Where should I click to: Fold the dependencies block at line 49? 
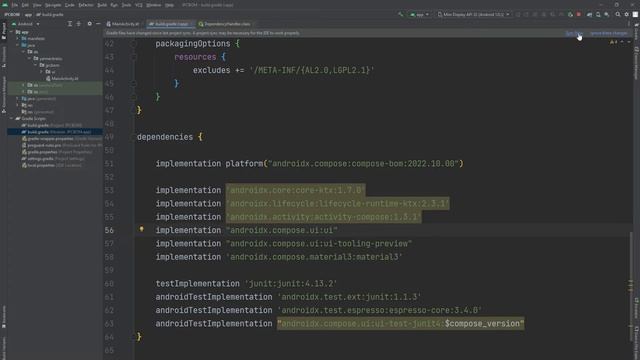(x=134, y=137)
